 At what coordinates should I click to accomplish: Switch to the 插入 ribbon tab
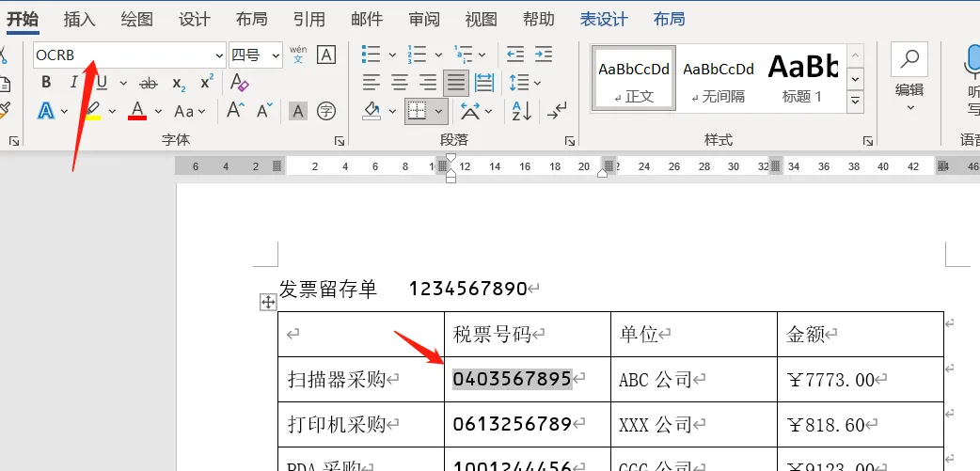(x=80, y=19)
